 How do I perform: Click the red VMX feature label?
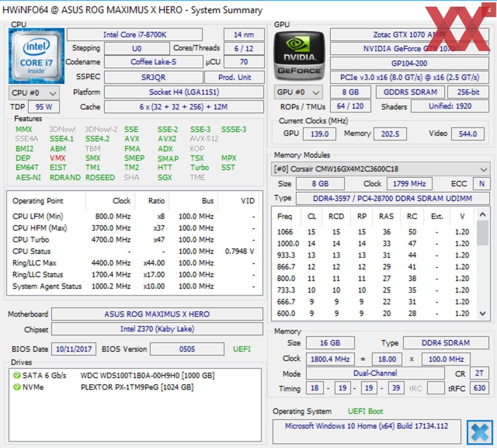click(x=58, y=158)
